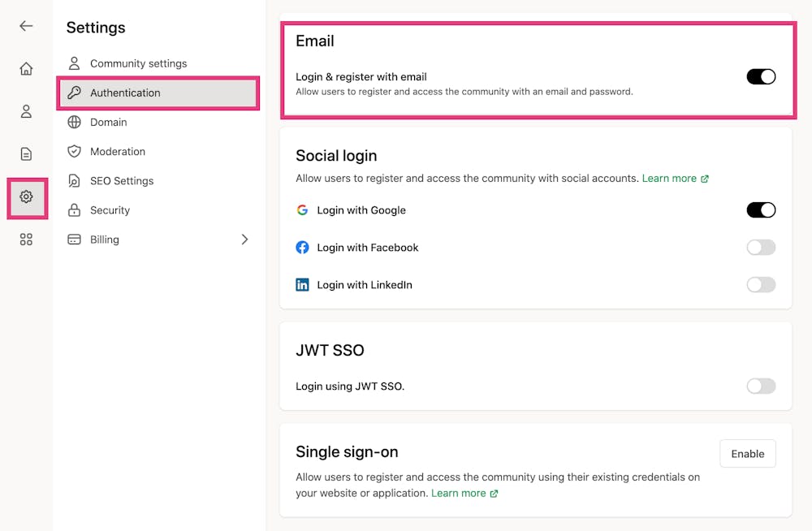Disable login and register with email
This screenshot has height=531, width=812.
[x=761, y=77]
